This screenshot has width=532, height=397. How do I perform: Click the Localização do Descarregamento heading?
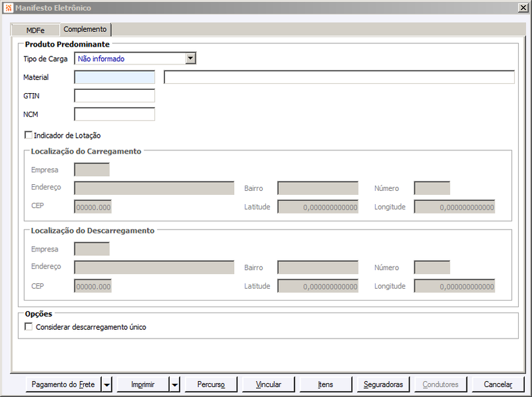point(92,231)
